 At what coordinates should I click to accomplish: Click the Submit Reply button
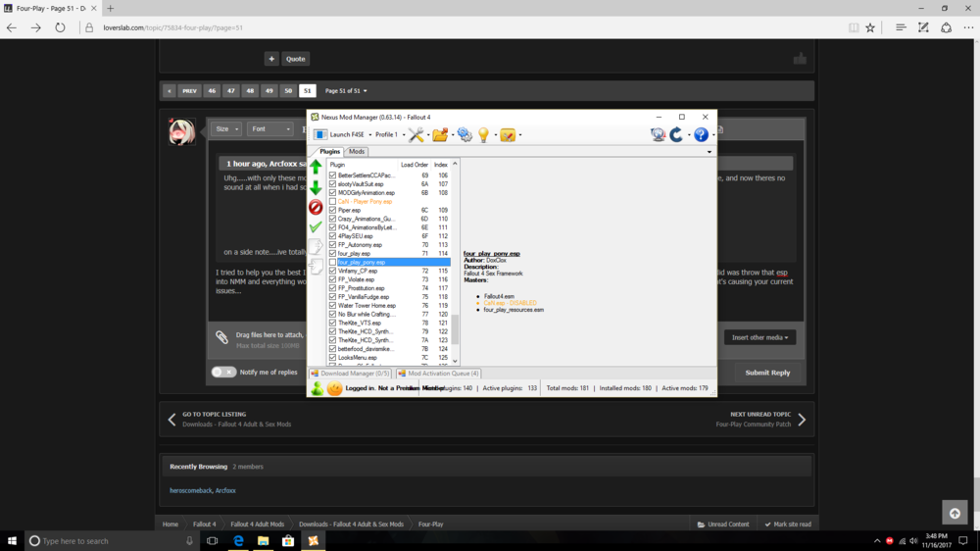[767, 373]
